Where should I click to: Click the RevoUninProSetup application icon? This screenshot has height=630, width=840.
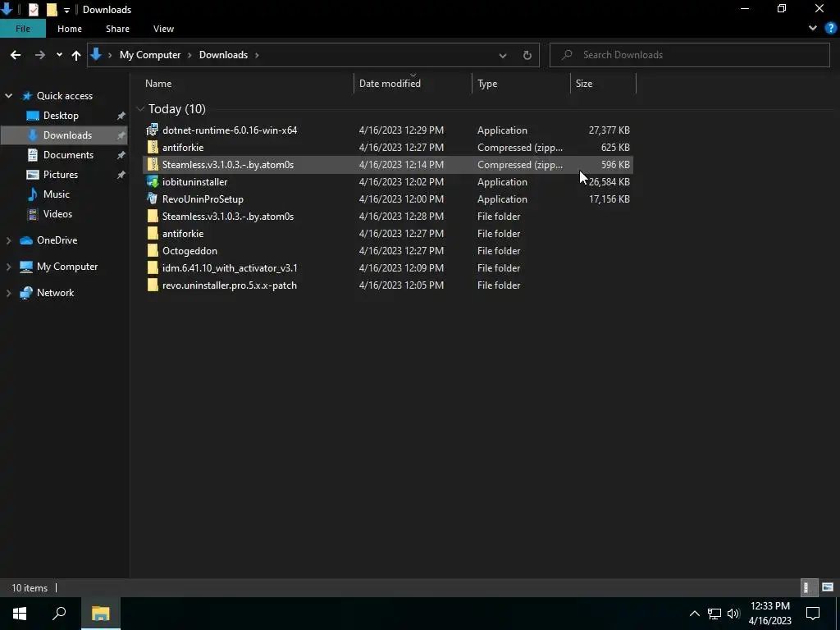[x=153, y=199]
